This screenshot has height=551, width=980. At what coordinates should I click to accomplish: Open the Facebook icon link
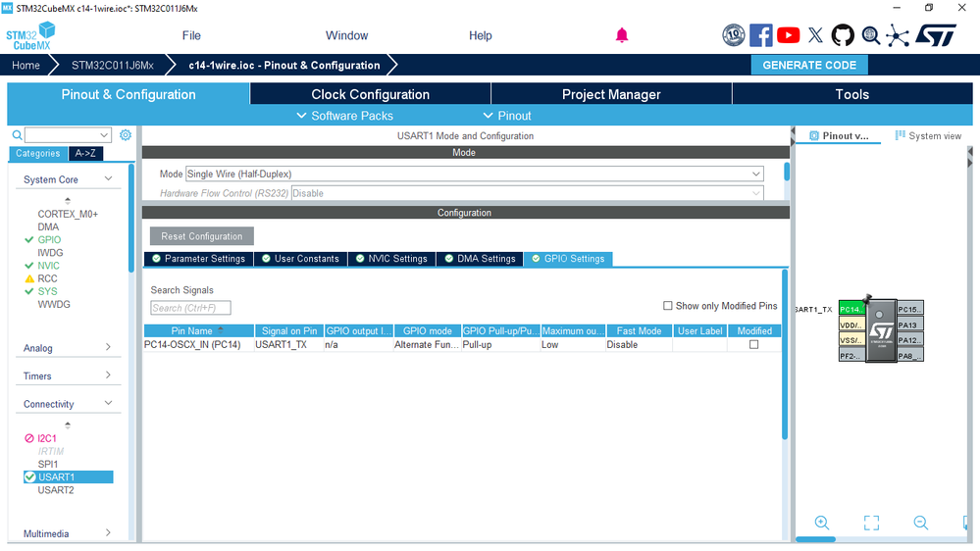point(760,35)
